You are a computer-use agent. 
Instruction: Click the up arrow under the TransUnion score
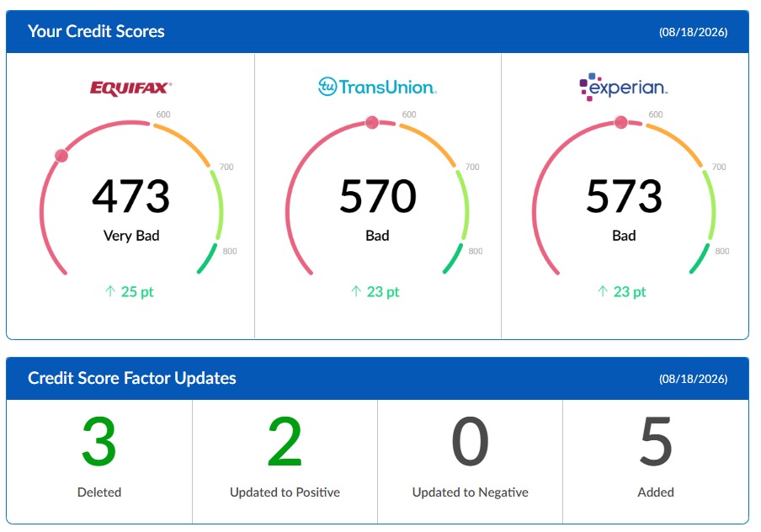coord(356,291)
